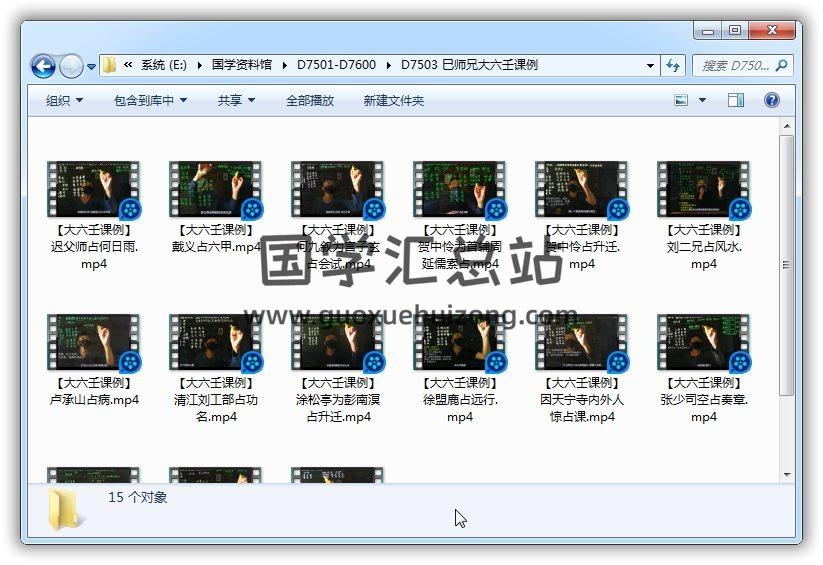This screenshot has height=565, width=823.
Task: Select video 迟父师占何日雨.mp4
Action: tap(94, 215)
